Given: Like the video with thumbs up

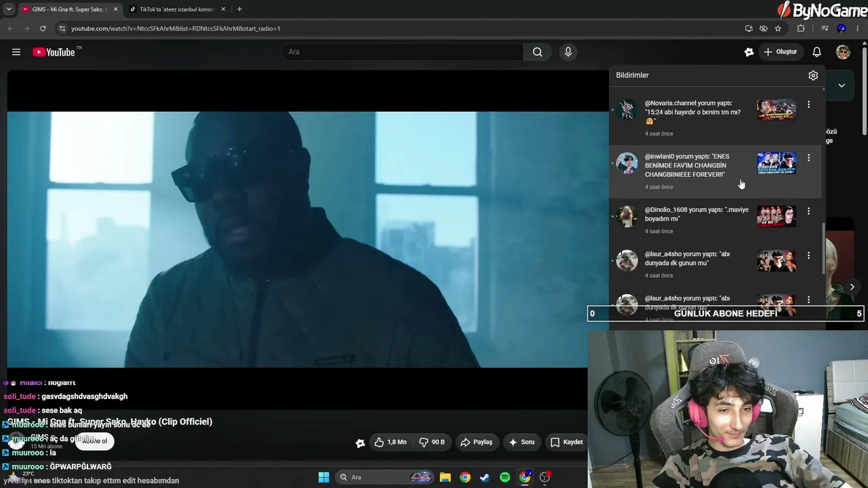Looking at the screenshot, I should [391, 443].
